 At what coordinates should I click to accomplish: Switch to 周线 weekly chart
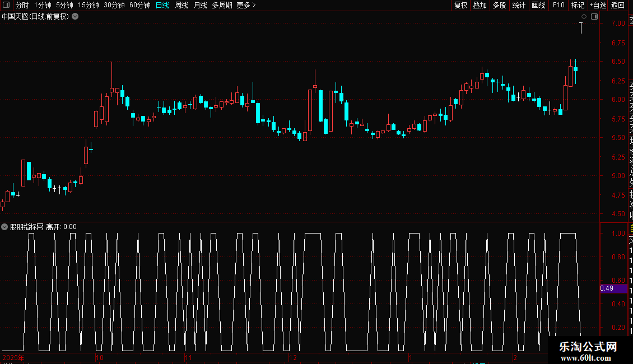click(181, 5)
